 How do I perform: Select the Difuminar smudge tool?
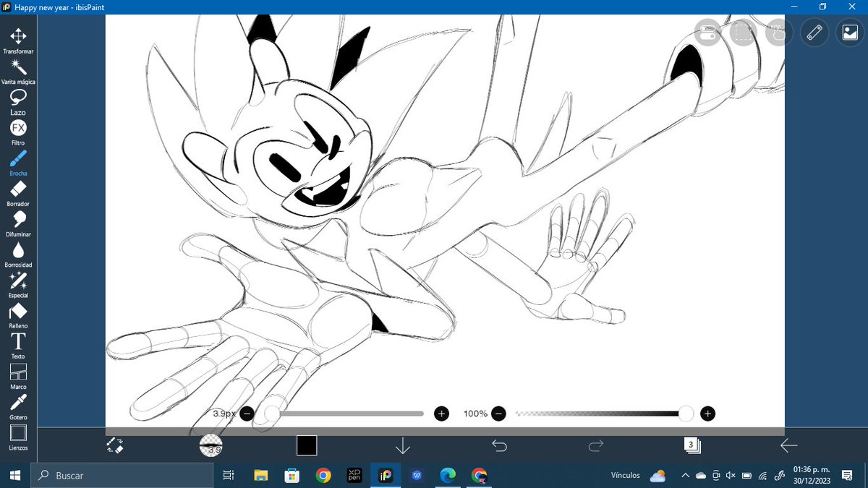pyautogui.click(x=18, y=223)
